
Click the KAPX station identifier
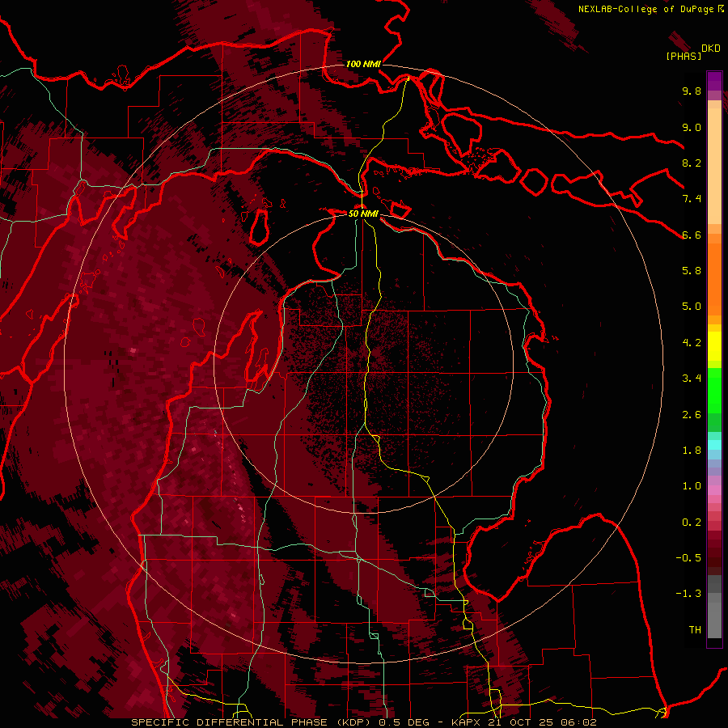point(468,722)
